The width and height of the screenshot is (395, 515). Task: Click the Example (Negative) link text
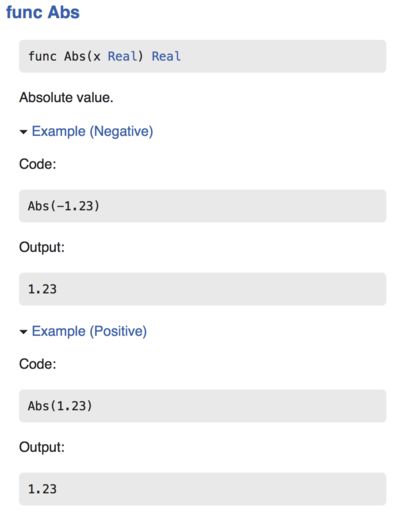point(92,131)
